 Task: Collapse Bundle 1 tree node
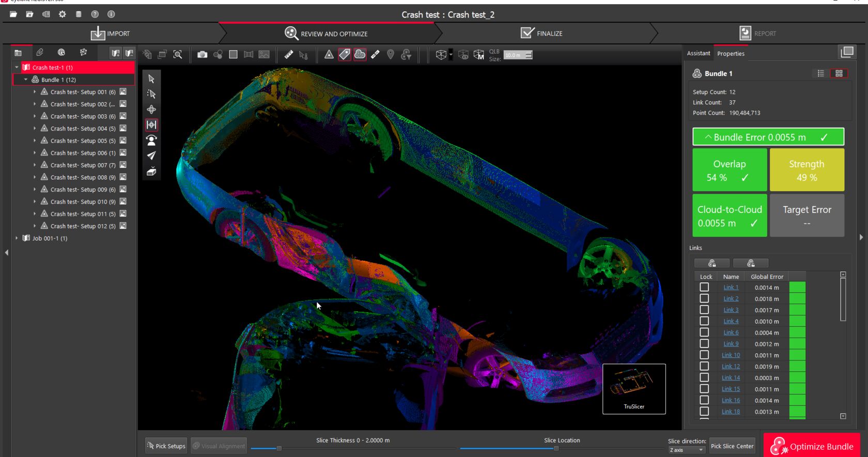click(26, 80)
